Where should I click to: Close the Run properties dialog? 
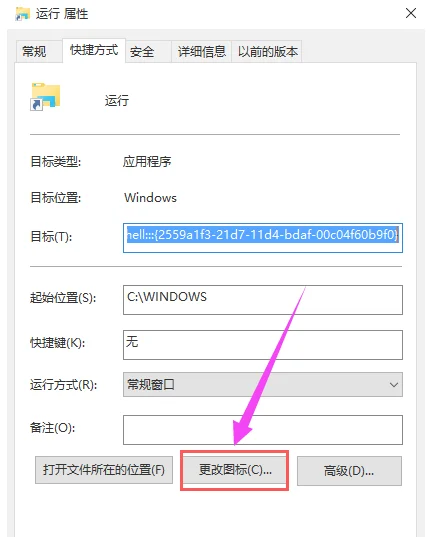[411, 13]
